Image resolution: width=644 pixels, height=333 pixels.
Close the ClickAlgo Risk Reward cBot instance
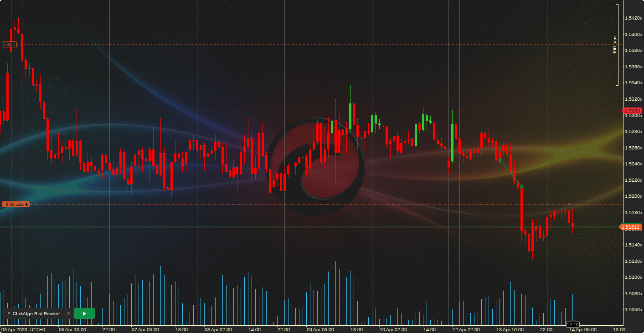(69, 313)
